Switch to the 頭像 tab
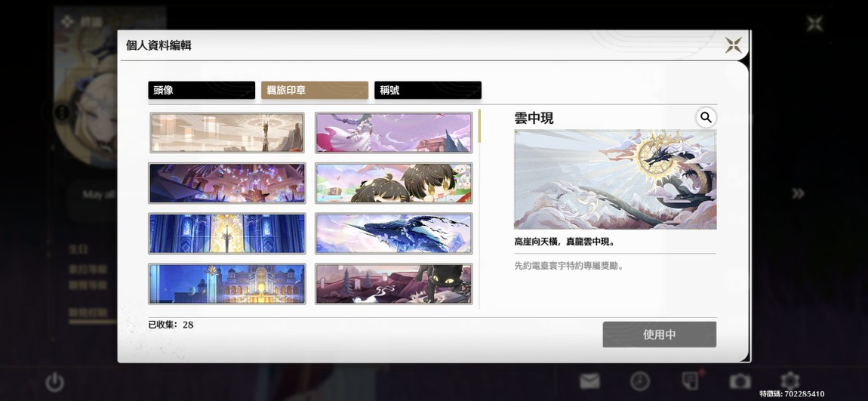The image size is (868, 401). pyautogui.click(x=202, y=91)
